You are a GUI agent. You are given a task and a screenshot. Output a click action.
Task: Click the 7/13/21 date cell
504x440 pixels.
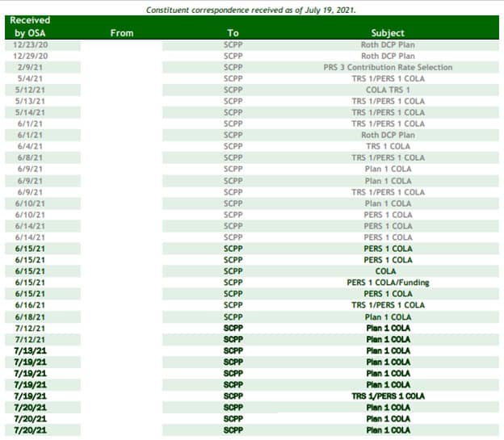tap(31, 350)
